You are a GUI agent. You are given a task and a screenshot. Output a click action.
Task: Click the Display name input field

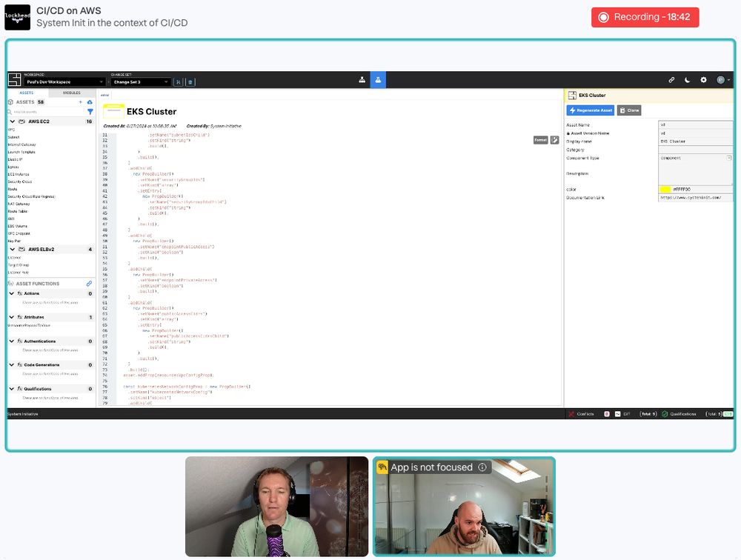pos(695,141)
